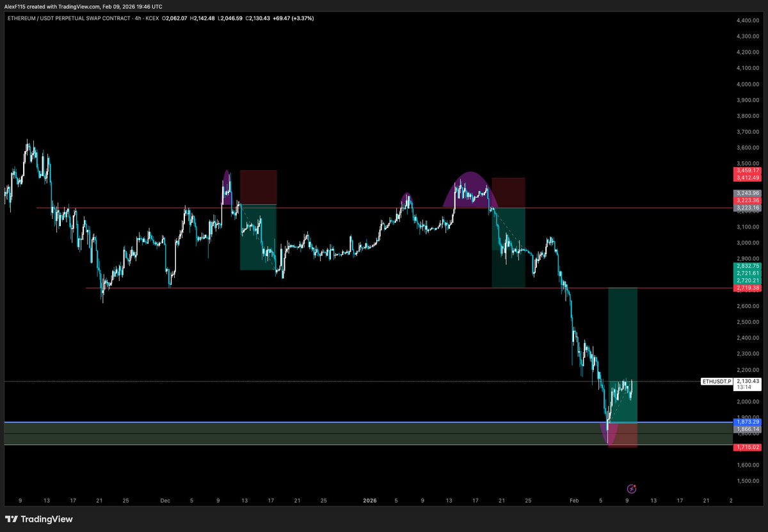This screenshot has width=768, height=532.
Task: Click the gray 3,223.16 price label
Action: [748, 207]
